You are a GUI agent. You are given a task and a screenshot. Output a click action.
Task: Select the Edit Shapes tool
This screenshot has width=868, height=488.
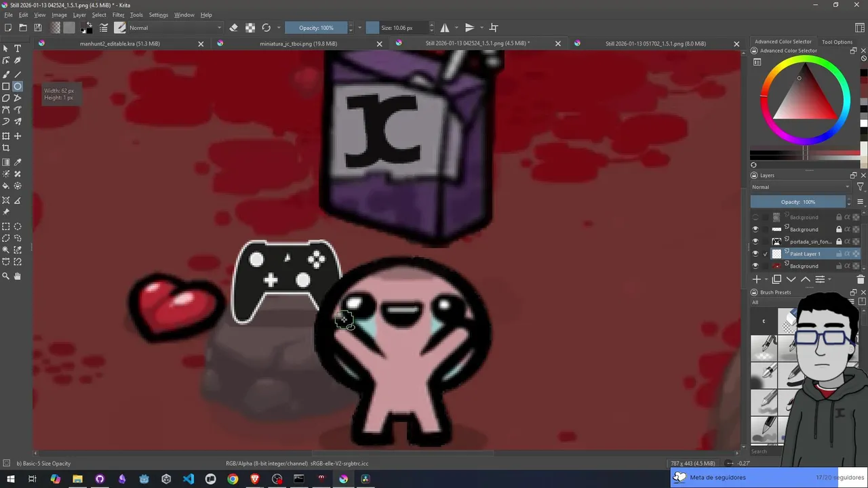(6, 61)
